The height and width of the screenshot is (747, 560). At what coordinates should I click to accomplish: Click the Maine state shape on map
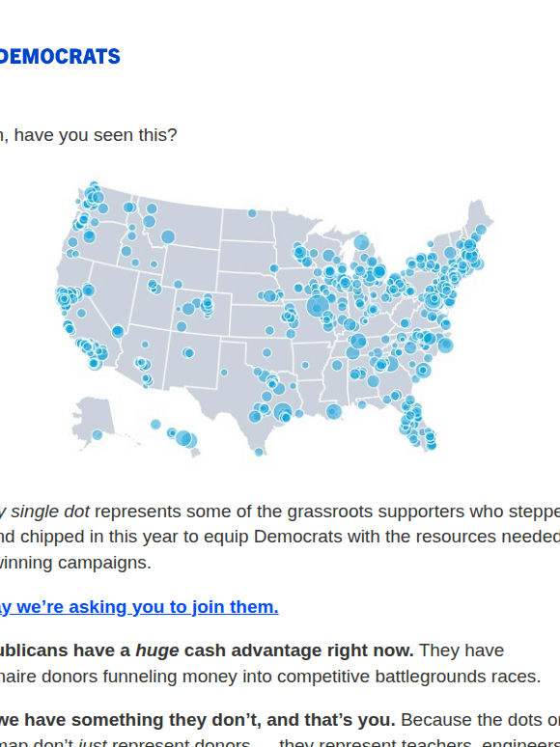coord(478,217)
